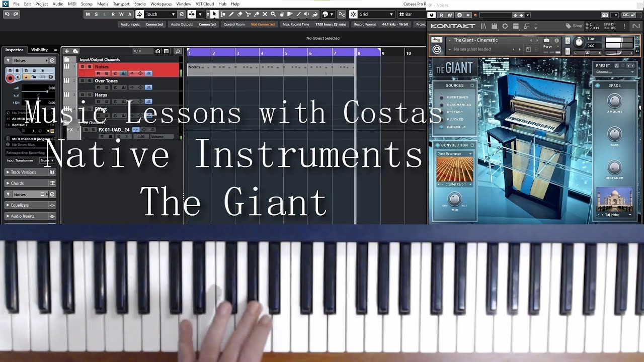Toggle the Convolution power button
Viewport: 644px width, 362px height.
(x=437, y=145)
